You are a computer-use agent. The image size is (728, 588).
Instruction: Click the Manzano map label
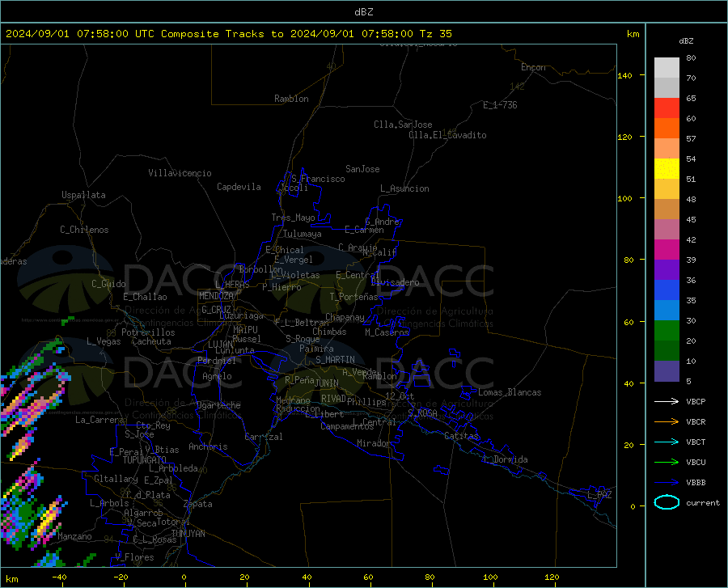[74, 536]
